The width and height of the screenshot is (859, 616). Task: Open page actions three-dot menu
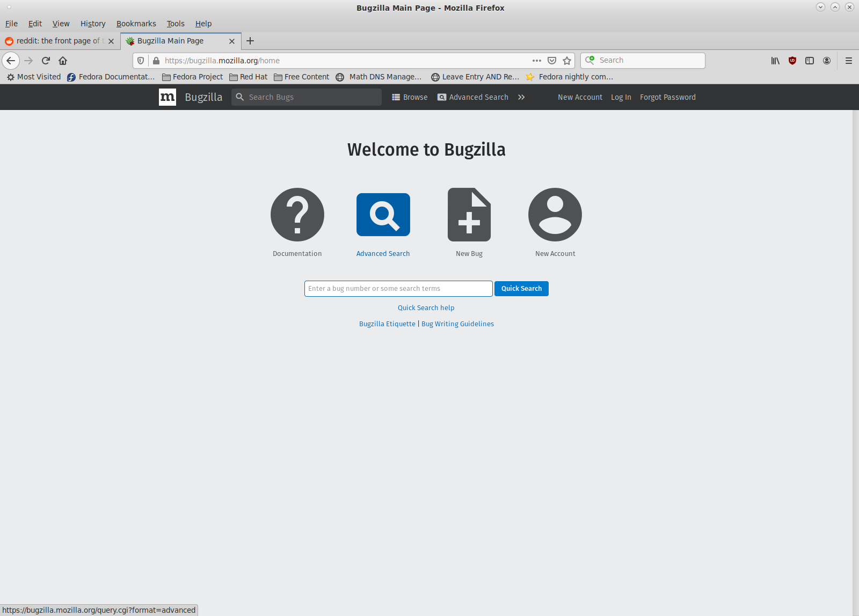click(537, 61)
